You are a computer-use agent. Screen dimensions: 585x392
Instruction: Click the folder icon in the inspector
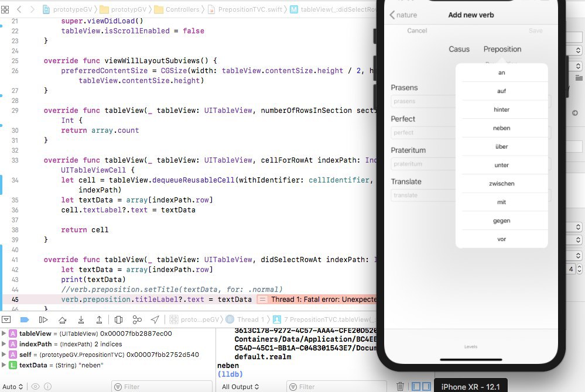pos(579,78)
